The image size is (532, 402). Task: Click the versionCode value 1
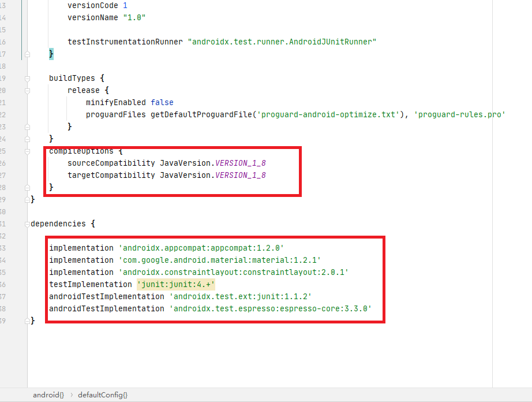click(125, 5)
